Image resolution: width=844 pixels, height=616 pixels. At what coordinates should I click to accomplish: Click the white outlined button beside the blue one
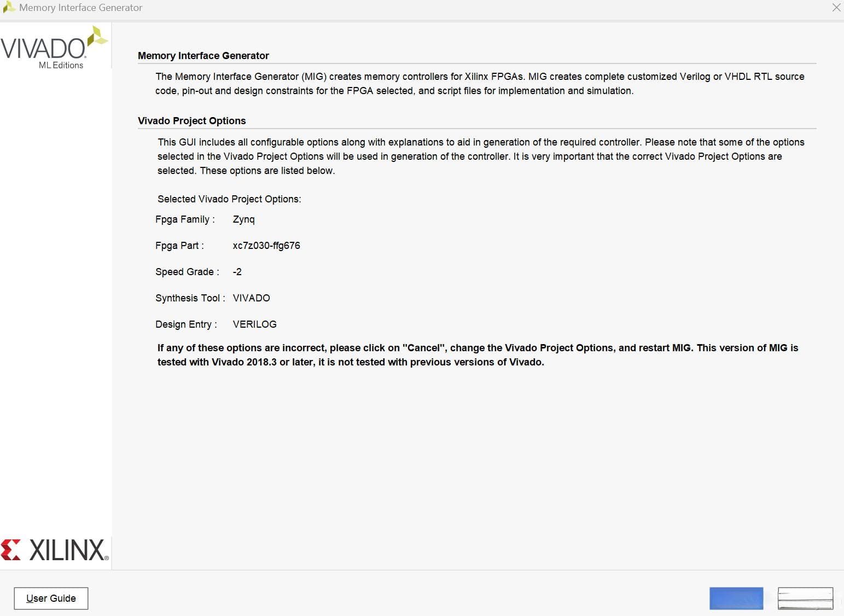805,598
